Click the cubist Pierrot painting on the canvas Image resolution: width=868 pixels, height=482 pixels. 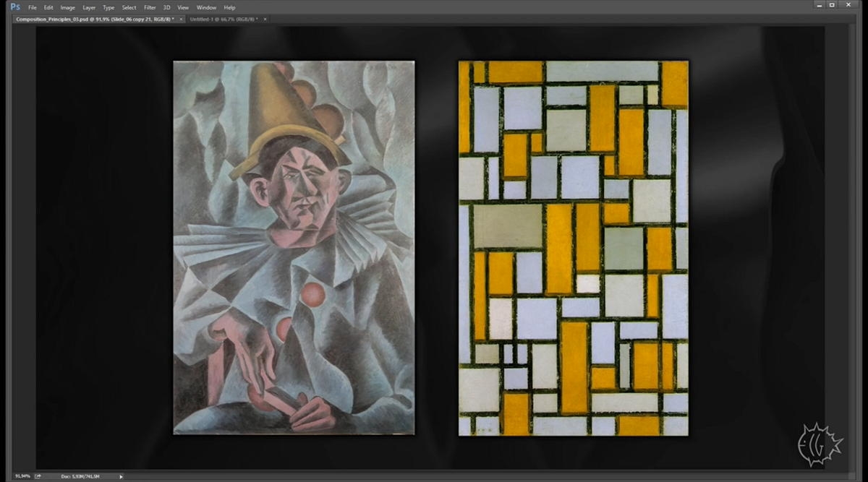(x=294, y=247)
